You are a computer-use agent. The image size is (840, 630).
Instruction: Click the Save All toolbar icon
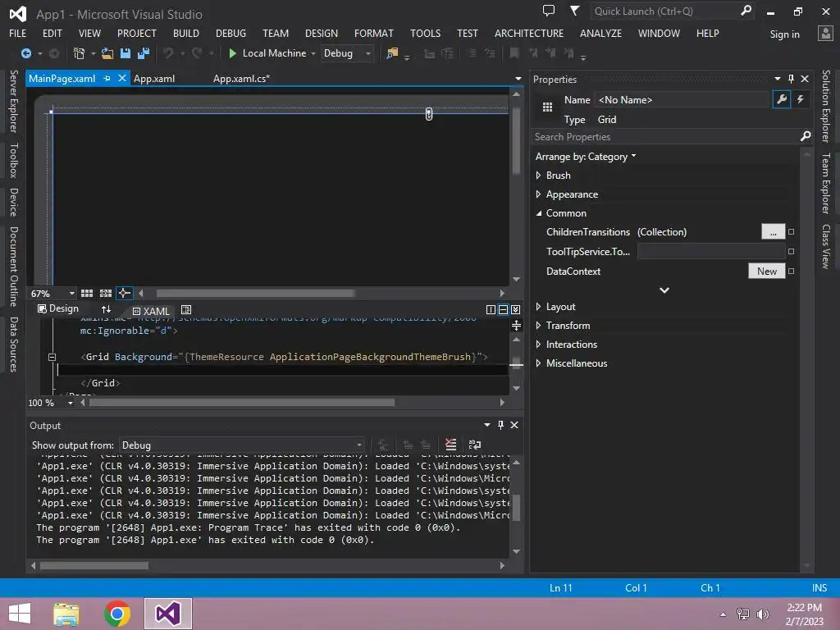click(144, 53)
